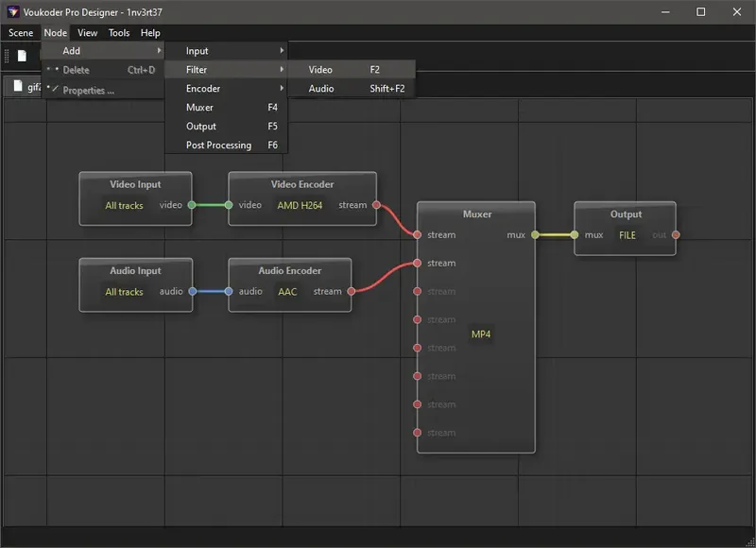Click the Muxer fourth stream input port
The width and height of the screenshot is (756, 548).
coord(418,319)
